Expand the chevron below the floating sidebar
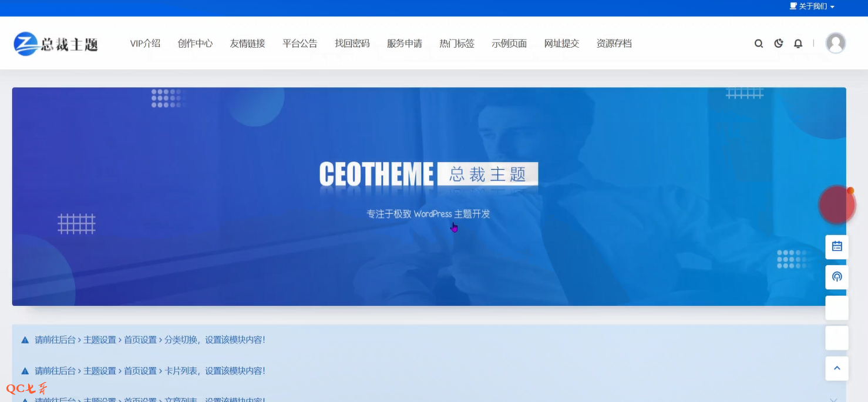868x402 pixels. point(833,400)
